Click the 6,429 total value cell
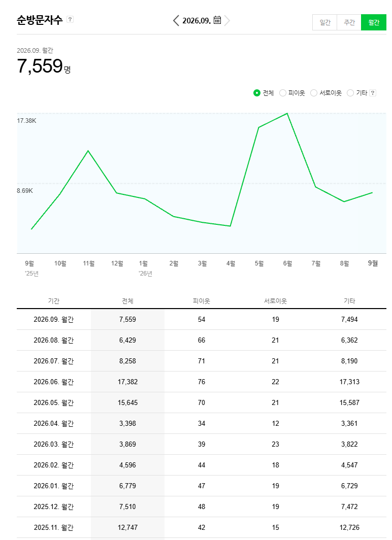 coord(127,340)
